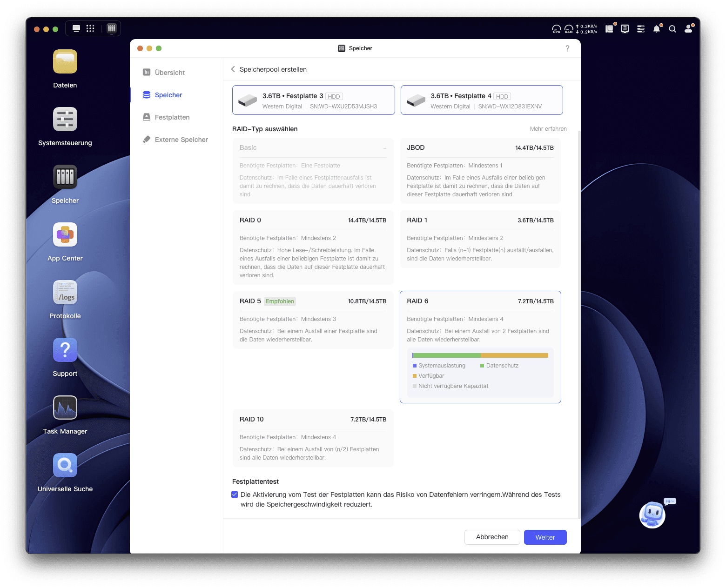Viewport: 726px width, 588px height.
Task: Click the Mehr erfahren link
Action: (x=548, y=129)
